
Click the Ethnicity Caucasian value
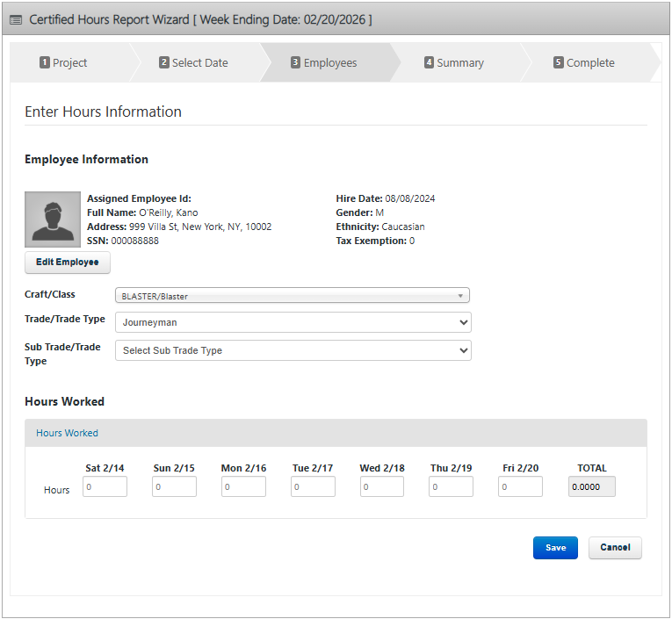pyautogui.click(x=403, y=227)
